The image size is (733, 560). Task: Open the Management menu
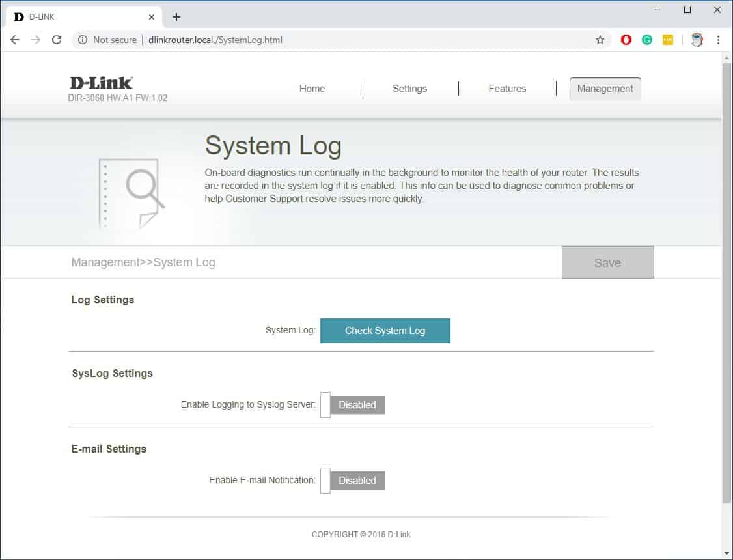tap(605, 89)
